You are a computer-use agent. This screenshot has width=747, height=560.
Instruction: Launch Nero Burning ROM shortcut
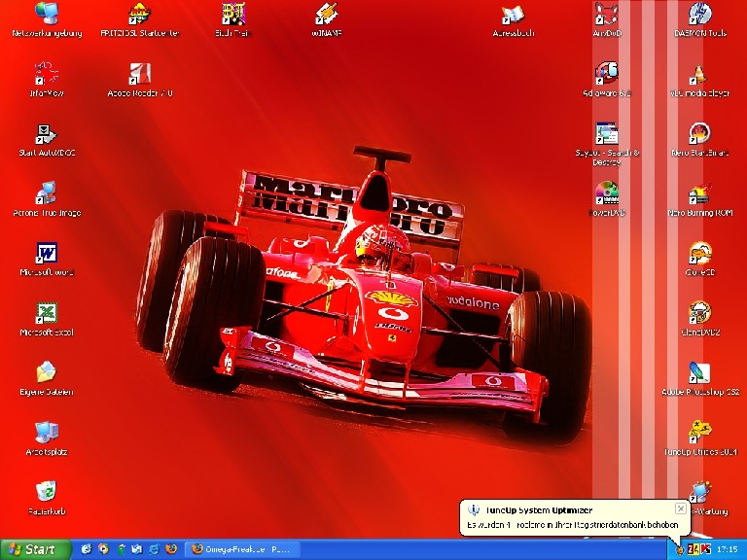tap(699, 193)
